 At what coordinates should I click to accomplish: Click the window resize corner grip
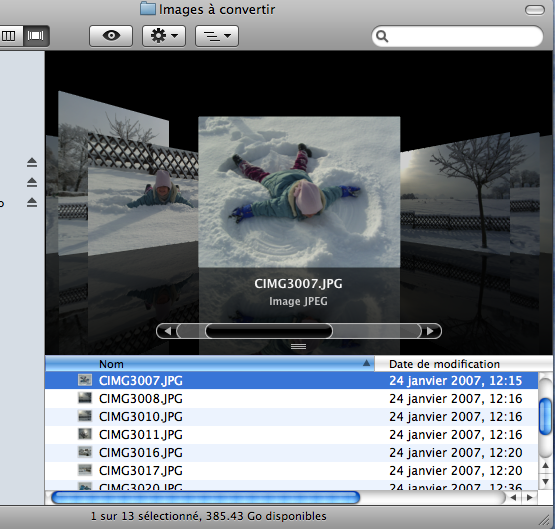click(544, 519)
